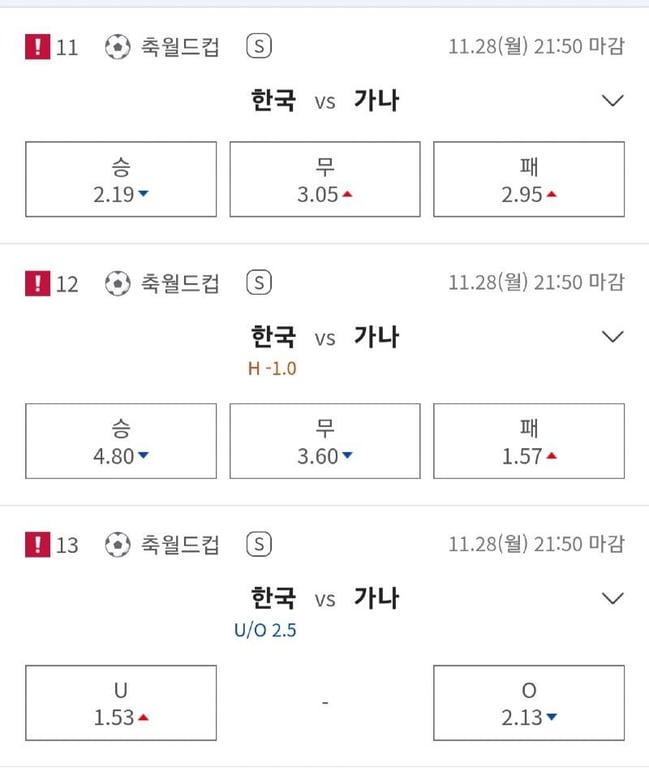649x768 pixels.
Task: Pick handicap 무 at 3.60 odds
Action: point(325,442)
